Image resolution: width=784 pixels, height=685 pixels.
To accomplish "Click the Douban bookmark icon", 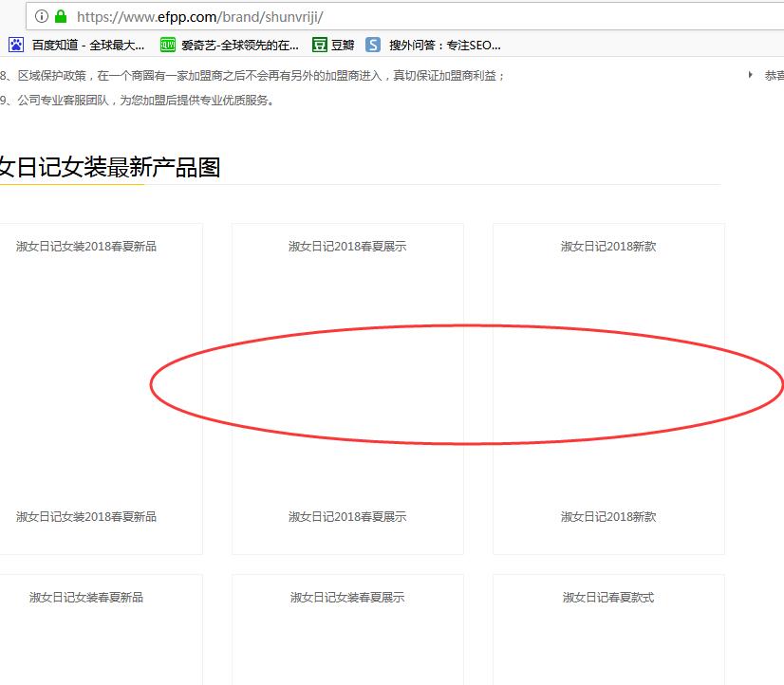I will [x=320, y=45].
